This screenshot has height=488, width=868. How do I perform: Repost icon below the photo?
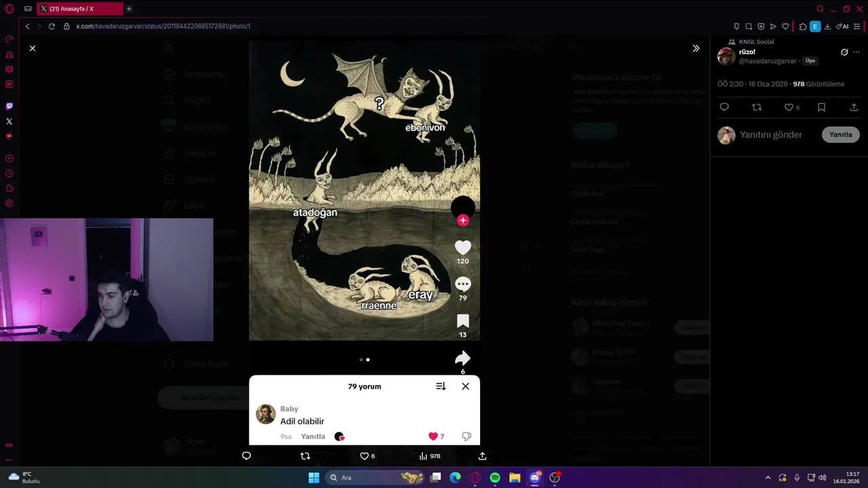305,456
